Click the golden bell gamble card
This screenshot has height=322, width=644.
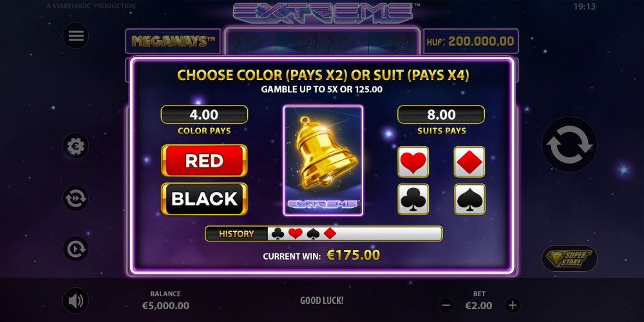pos(323,160)
